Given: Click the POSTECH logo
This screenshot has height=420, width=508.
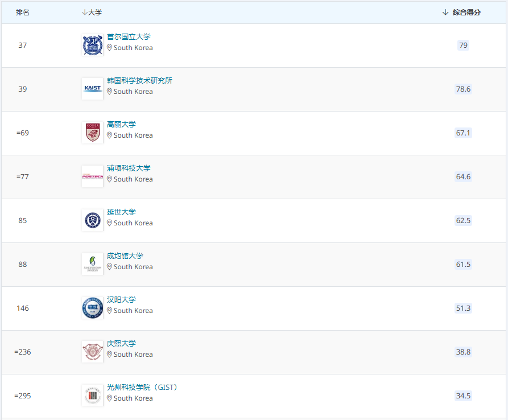Looking at the screenshot, I should (x=92, y=176).
